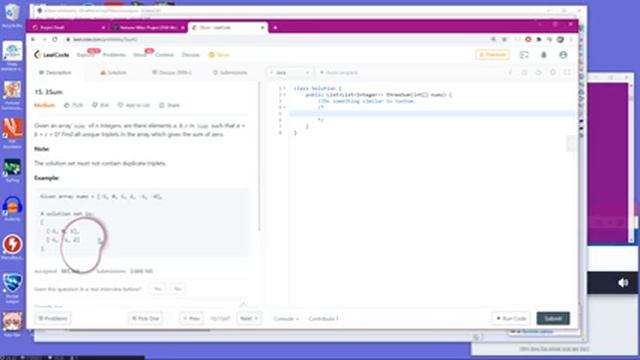640x360 pixels.
Task: Open the red lightning bolt desktop icon
Action: 12,247
